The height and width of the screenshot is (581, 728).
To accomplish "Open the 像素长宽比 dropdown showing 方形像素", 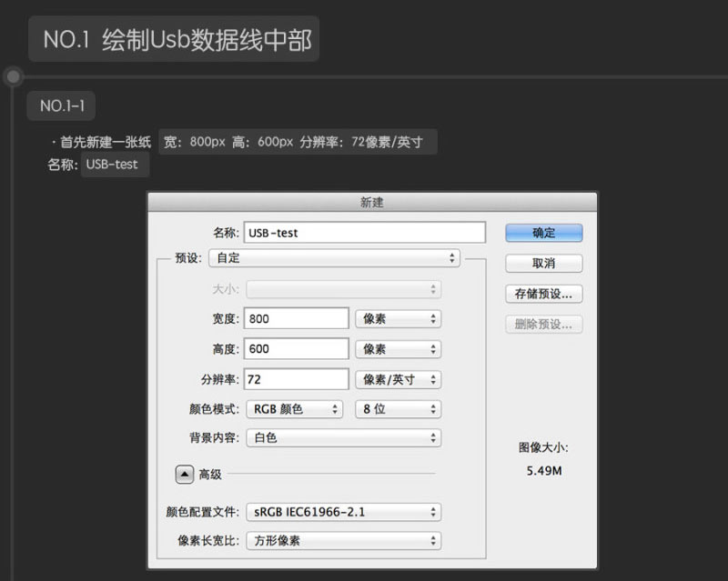I will (343, 539).
